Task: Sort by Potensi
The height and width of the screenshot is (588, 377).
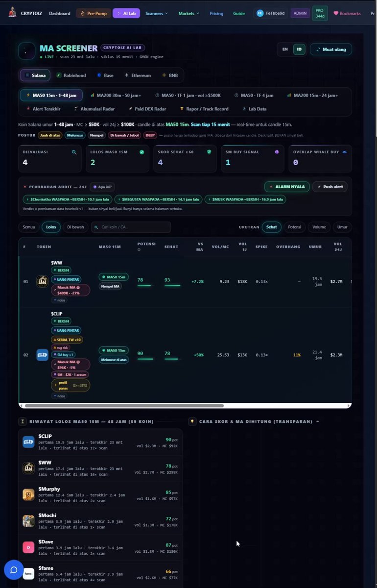Action: click(294, 227)
